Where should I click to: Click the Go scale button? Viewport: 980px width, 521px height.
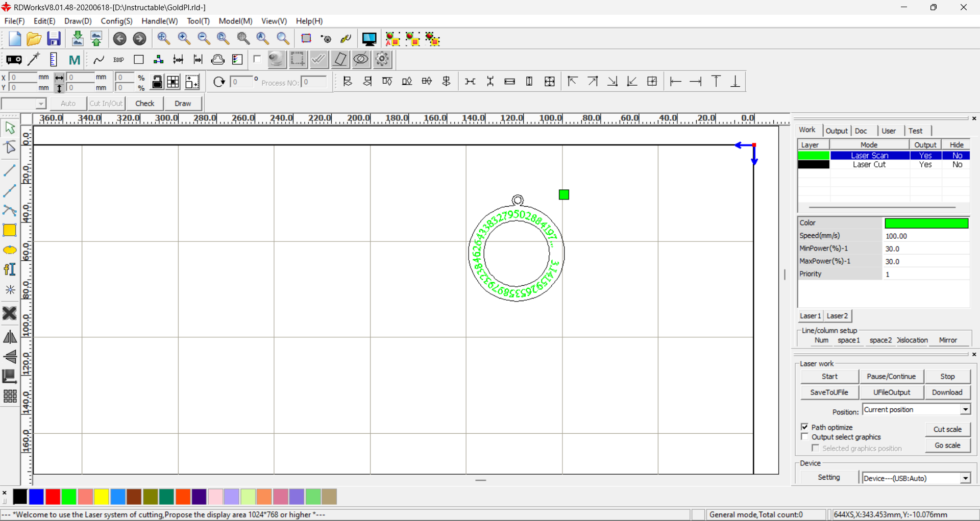tap(947, 445)
